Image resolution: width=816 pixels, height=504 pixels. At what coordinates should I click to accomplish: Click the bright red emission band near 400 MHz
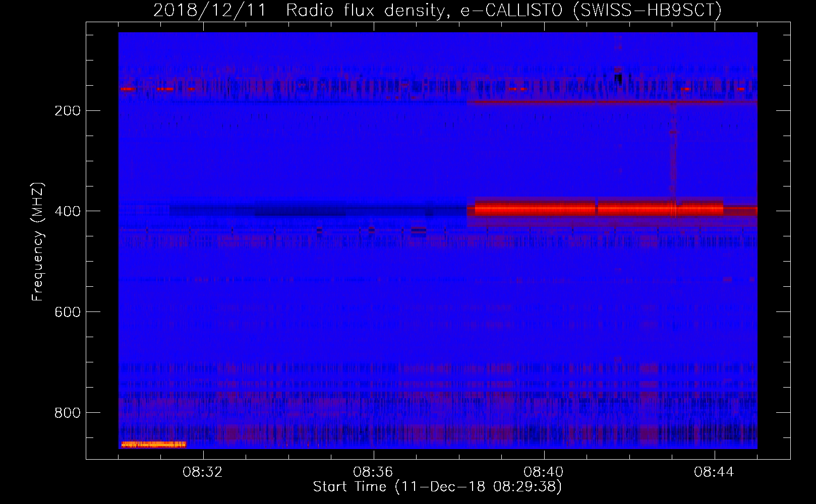(599, 208)
